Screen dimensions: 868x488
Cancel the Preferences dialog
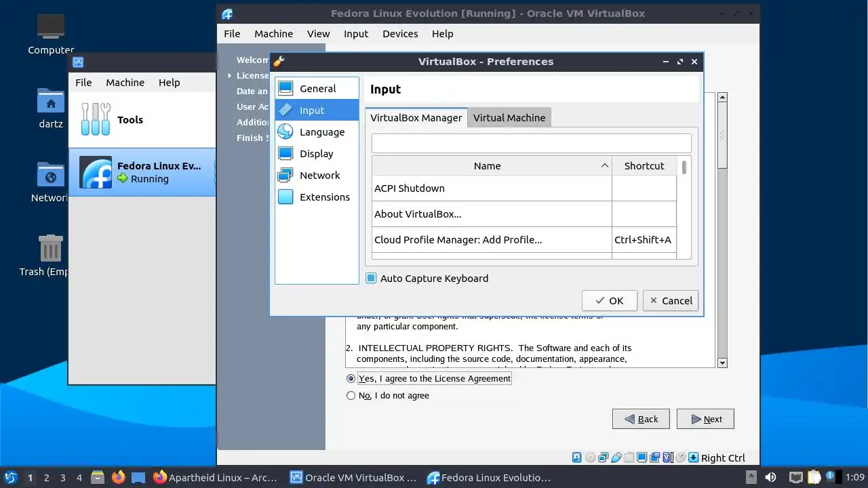(x=671, y=300)
